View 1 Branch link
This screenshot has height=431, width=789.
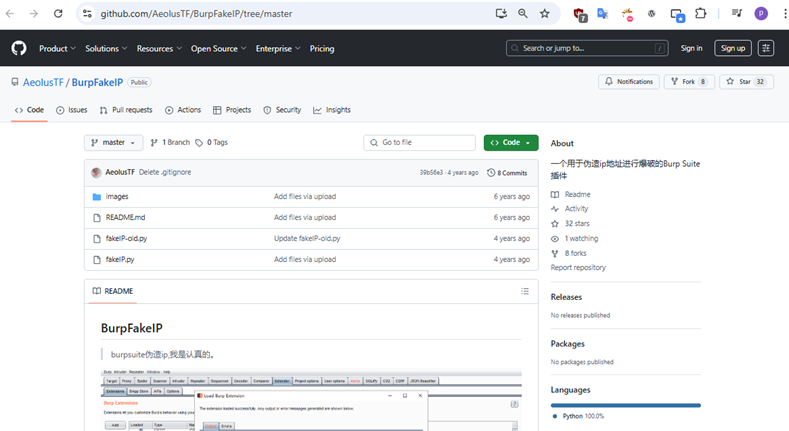click(171, 143)
